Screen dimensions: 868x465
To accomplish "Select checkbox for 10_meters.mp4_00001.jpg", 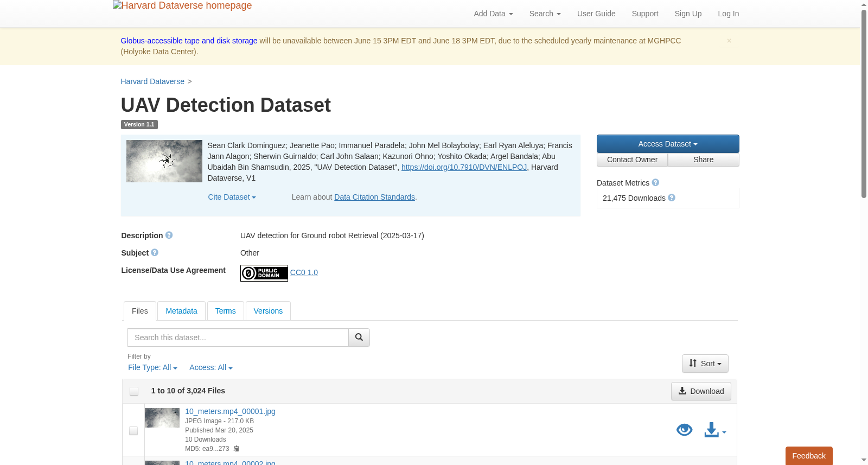I will [x=133, y=431].
